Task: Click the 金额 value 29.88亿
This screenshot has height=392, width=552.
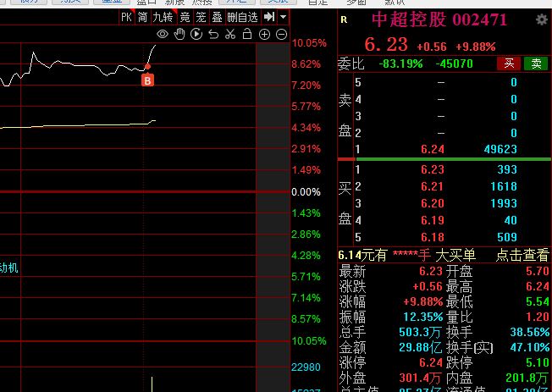Action: (420, 348)
